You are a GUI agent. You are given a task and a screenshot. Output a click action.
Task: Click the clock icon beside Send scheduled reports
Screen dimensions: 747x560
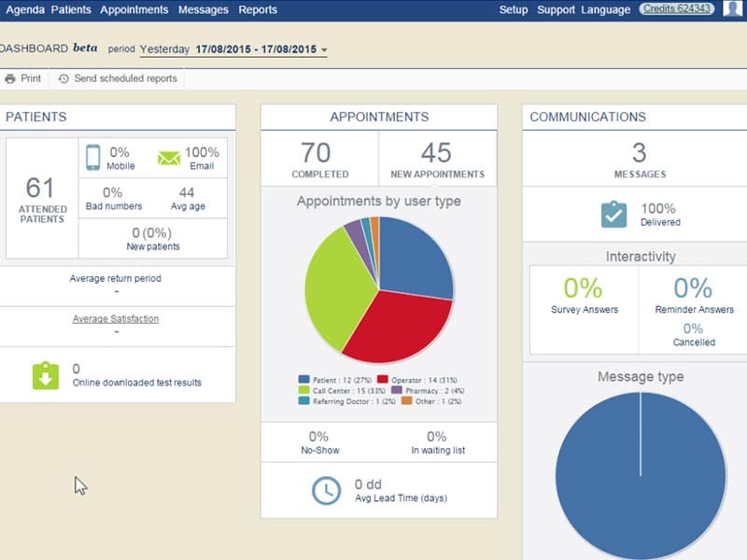tap(63, 78)
